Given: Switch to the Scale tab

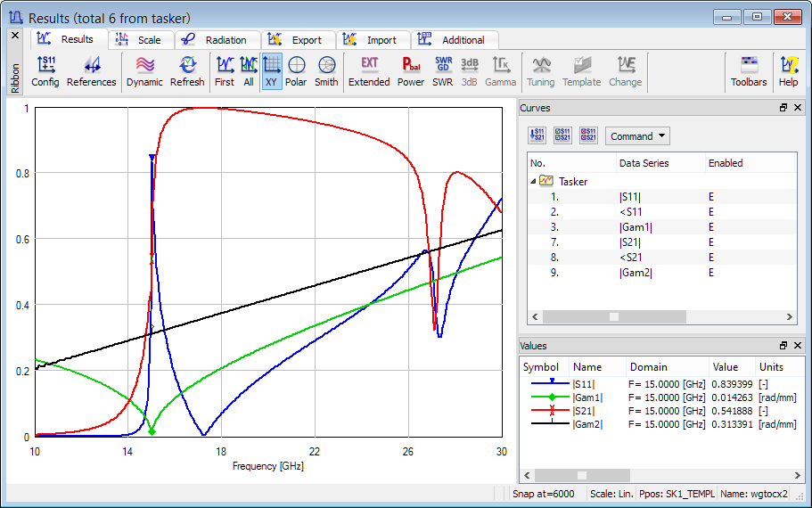Looking at the screenshot, I should click(x=141, y=40).
